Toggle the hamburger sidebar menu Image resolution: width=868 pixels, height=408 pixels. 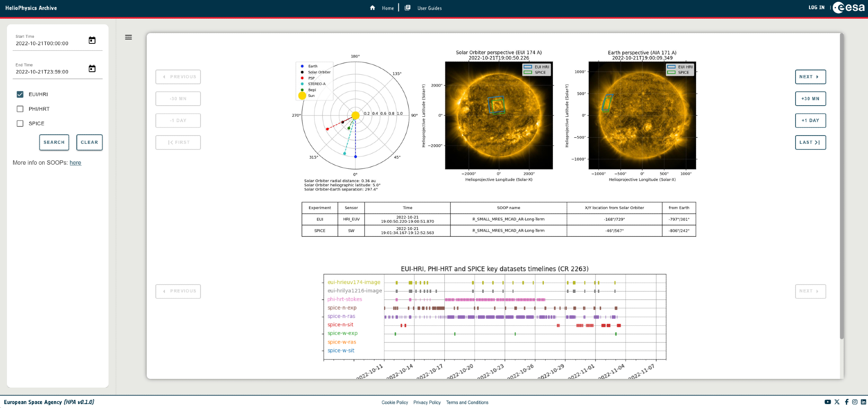[x=128, y=37]
